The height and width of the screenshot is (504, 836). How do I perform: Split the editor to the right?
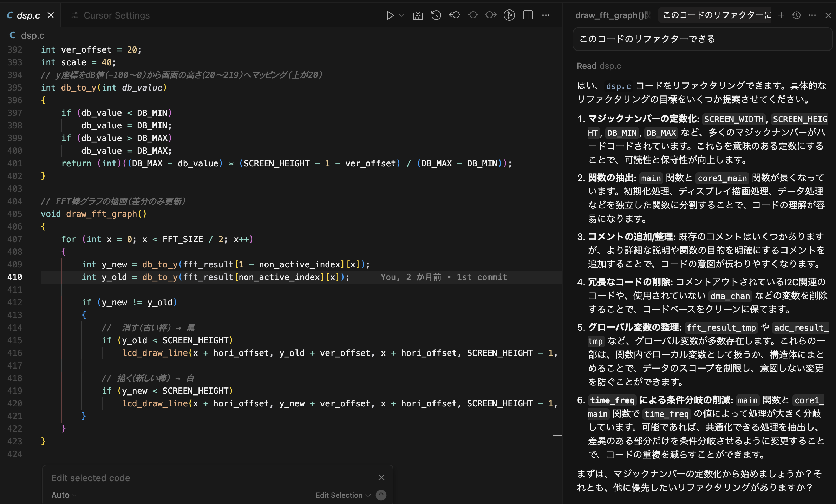[528, 15]
